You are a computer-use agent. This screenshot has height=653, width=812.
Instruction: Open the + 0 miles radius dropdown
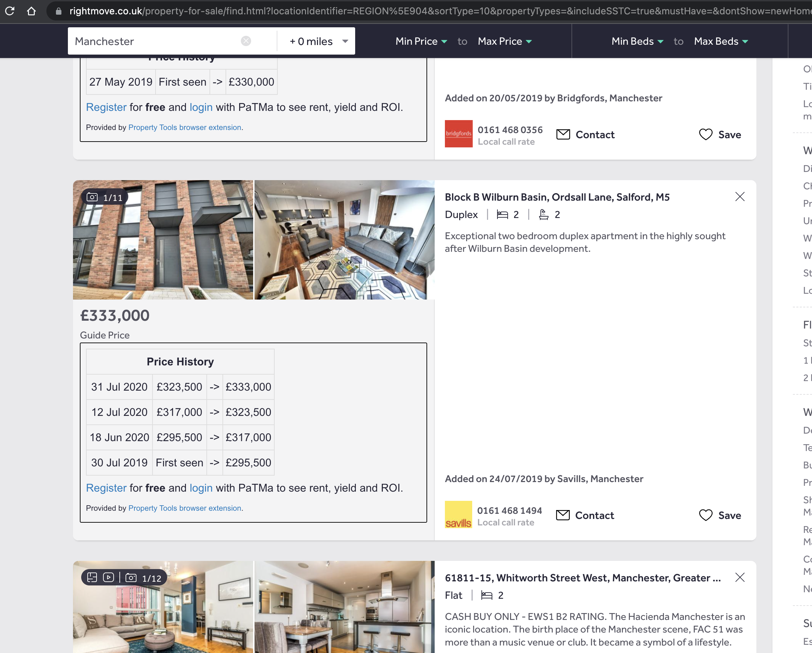click(x=318, y=41)
